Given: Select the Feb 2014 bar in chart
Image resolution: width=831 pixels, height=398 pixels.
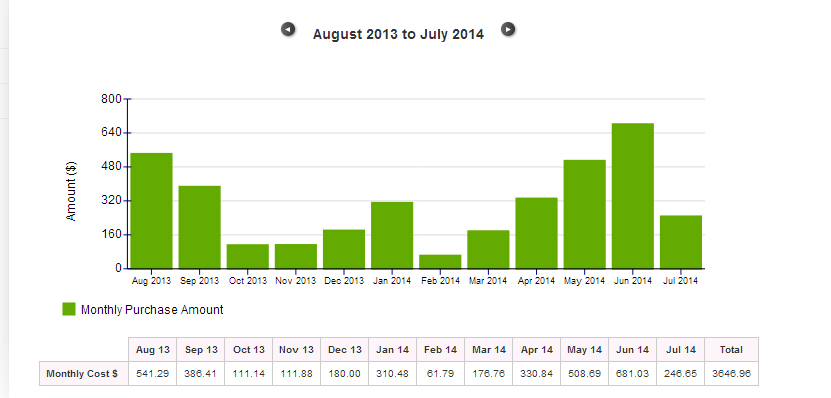Looking at the screenshot, I should [440, 261].
